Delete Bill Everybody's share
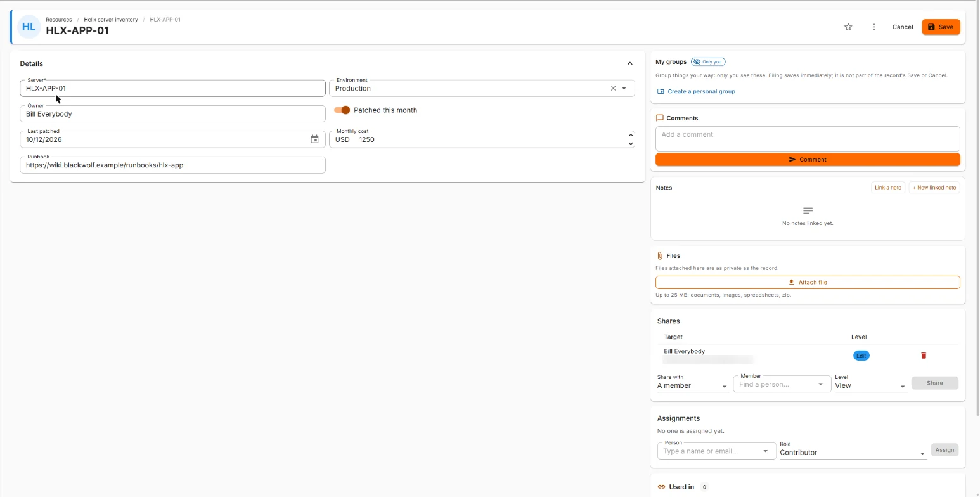 tap(924, 356)
